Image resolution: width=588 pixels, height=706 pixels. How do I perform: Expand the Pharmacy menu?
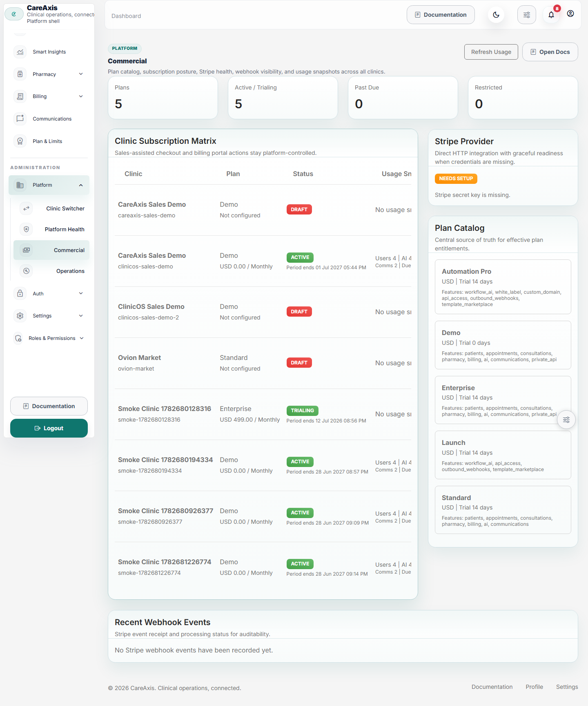[x=49, y=74]
